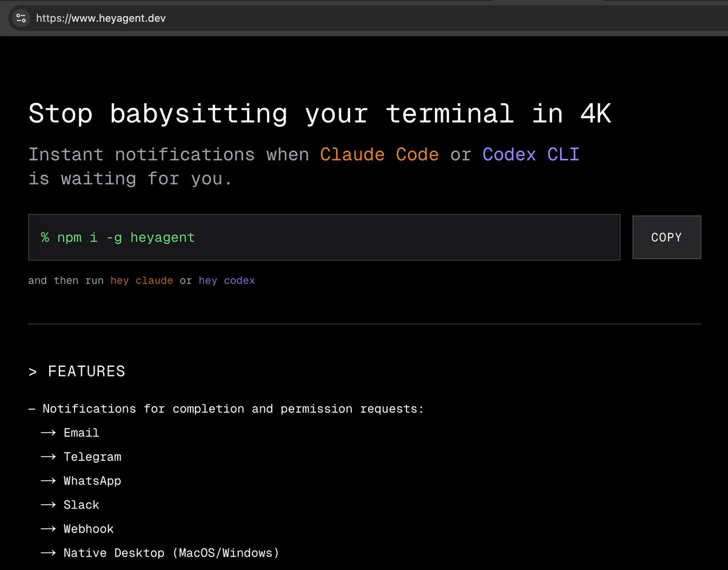Click the URL https://www.heyagent.dev
Viewport: 728px width, 570px height.
[x=101, y=18]
